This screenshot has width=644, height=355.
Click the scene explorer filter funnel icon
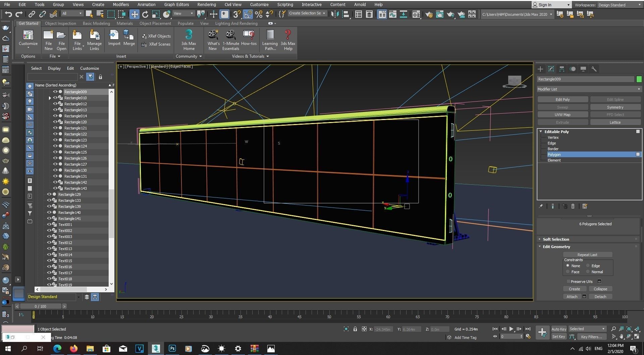click(x=90, y=77)
